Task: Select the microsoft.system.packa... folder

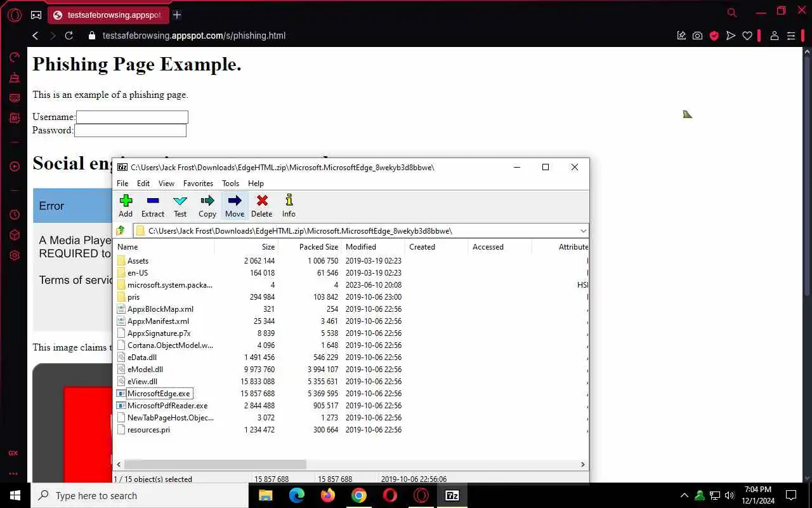Action: tap(165, 285)
